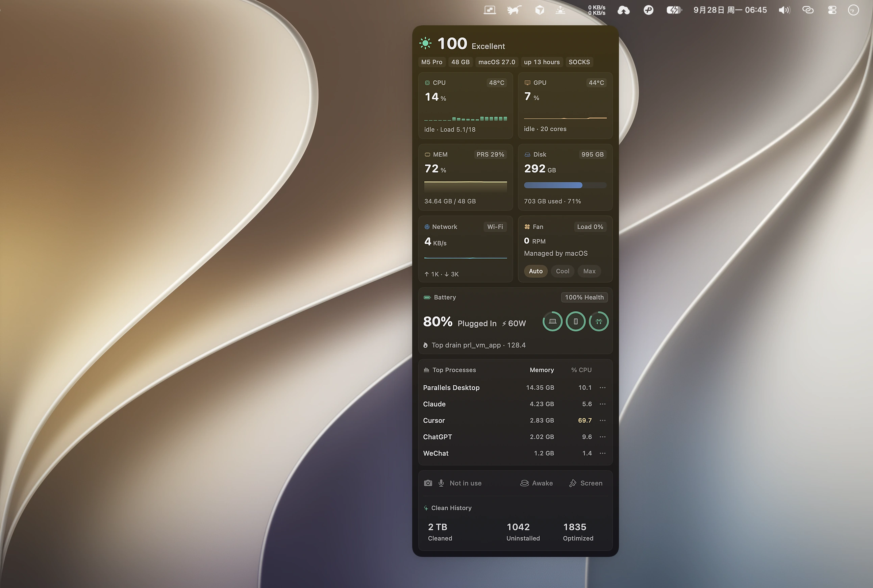Click the GPU monitor icon
This screenshot has height=588, width=873.
pos(527,83)
